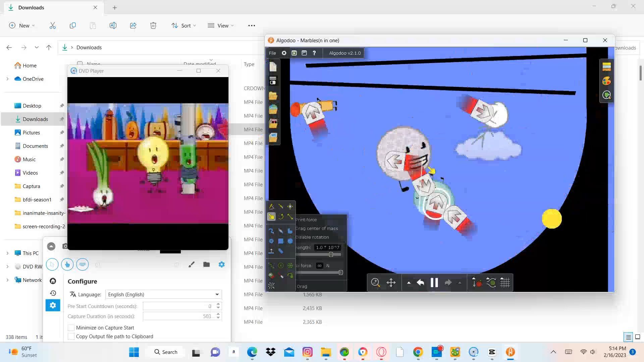This screenshot has height=362, width=644.
Task: Open the bfdi-season1 folder in sidebar
Action: point(37,200)
